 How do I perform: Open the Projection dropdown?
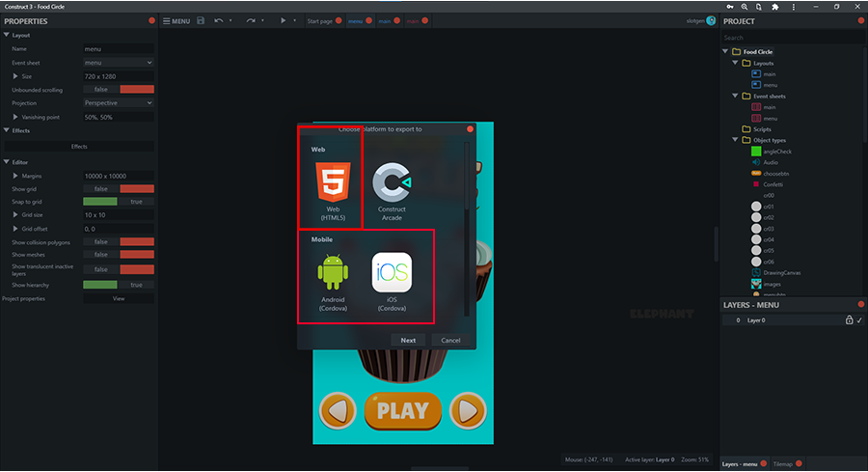pyautogui.click(x=119, y=103)
